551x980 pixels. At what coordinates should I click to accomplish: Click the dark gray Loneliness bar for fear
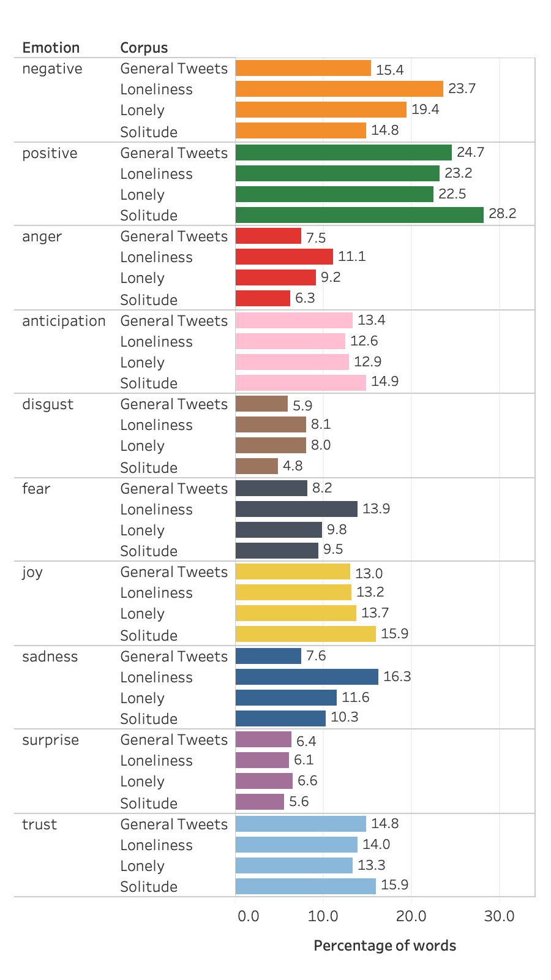pyautogui.click(x=296, y=509)
